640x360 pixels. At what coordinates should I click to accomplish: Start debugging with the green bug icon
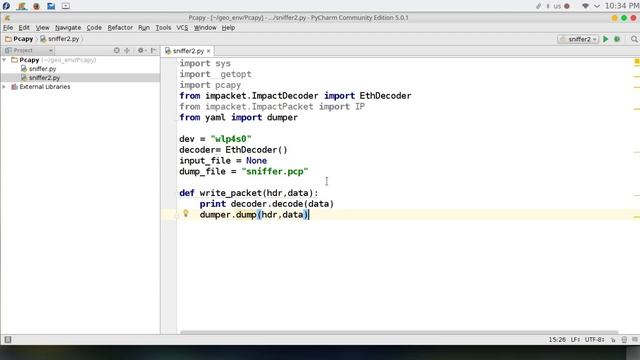pos(617,39)
